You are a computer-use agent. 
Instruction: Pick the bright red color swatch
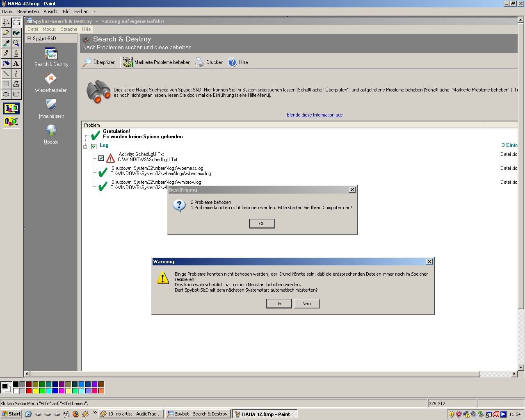coord(29,391)
